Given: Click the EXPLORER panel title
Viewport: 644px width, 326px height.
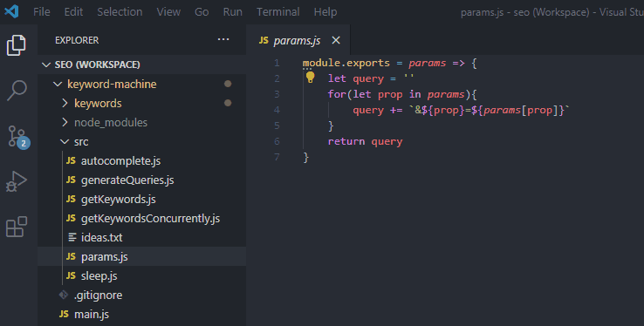Looking at the screenshot, I should [x=77, y=40].
